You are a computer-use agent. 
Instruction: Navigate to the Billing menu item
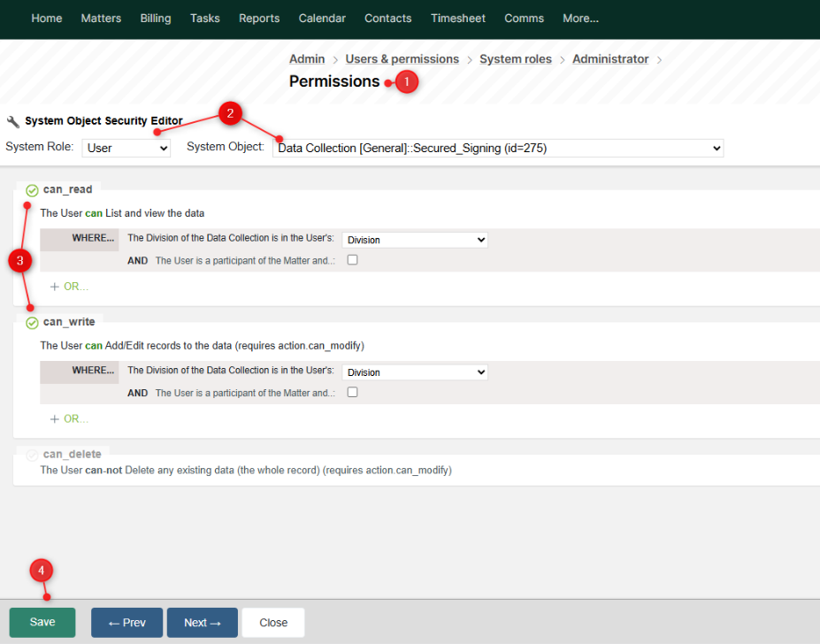[155, 18]
